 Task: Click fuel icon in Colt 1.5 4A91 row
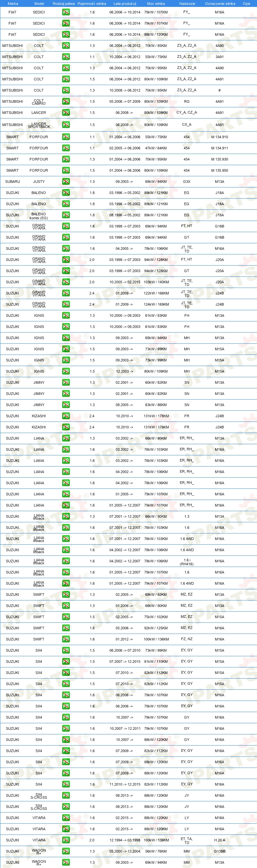[66, 79]
